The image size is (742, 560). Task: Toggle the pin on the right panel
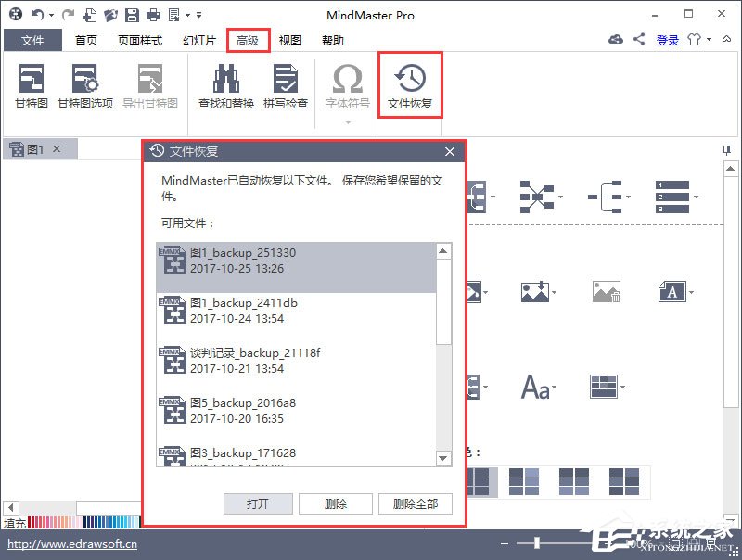tap(727, 149)
